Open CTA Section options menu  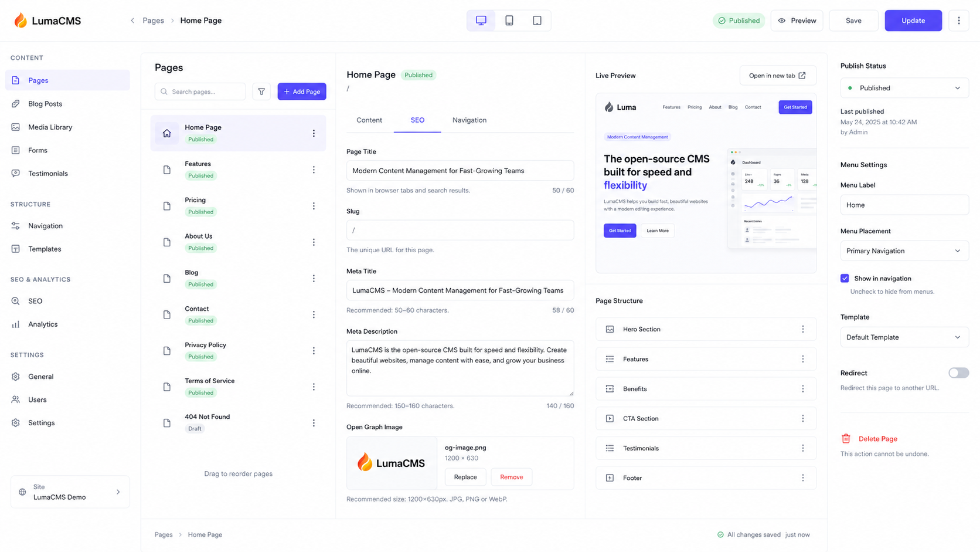(803, 418)
